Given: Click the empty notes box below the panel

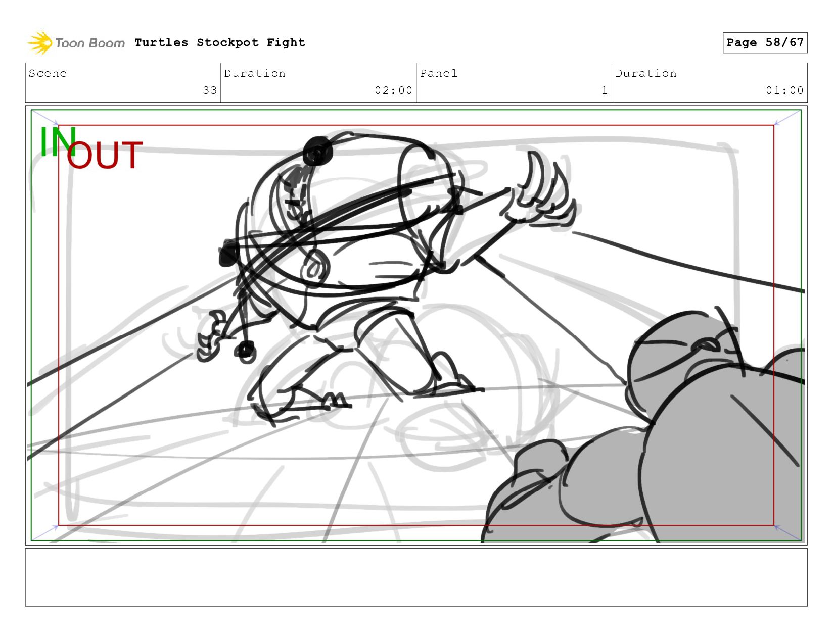Looking at the screenshot, I should 416,577.
